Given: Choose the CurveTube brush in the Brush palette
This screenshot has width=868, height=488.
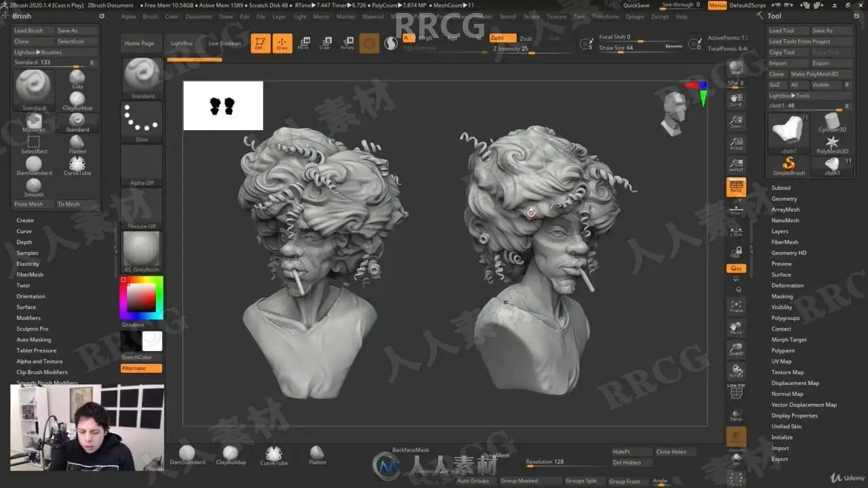Looking at the screenshot, I should (x=77, y=165).
